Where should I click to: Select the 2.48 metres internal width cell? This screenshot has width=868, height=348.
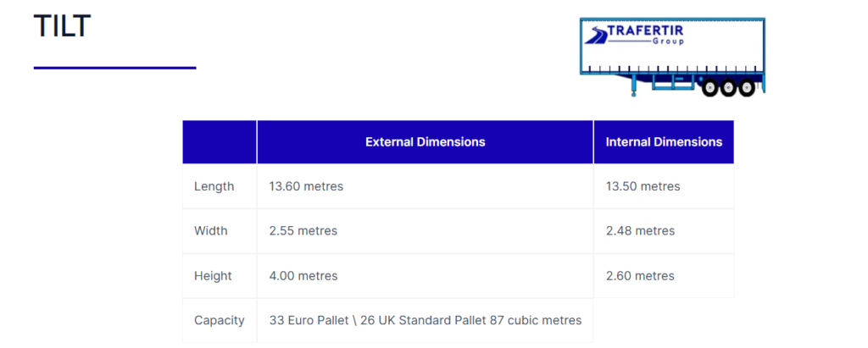(640, 231)
